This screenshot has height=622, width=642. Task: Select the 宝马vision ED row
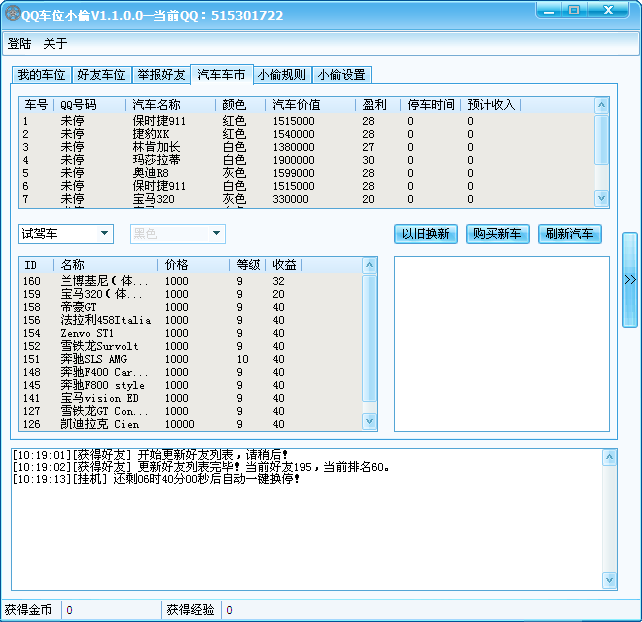point(191,398)
